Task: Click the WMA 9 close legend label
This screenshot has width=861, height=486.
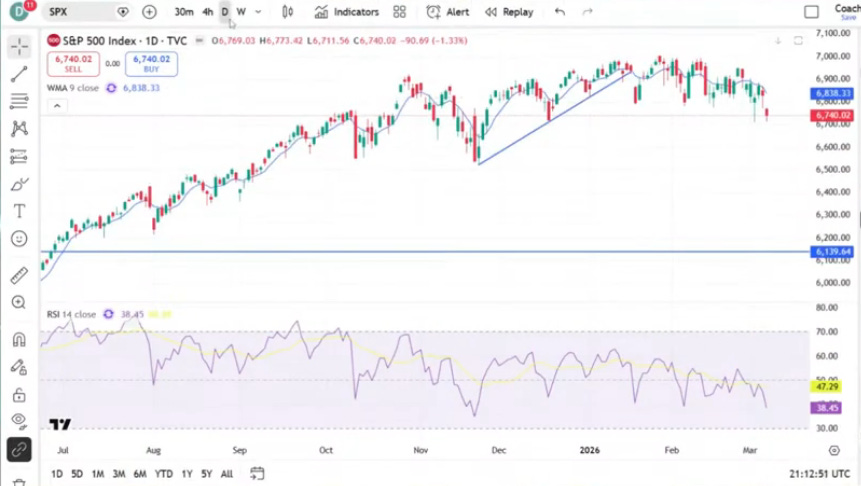Action: click(x=72, y=88)
